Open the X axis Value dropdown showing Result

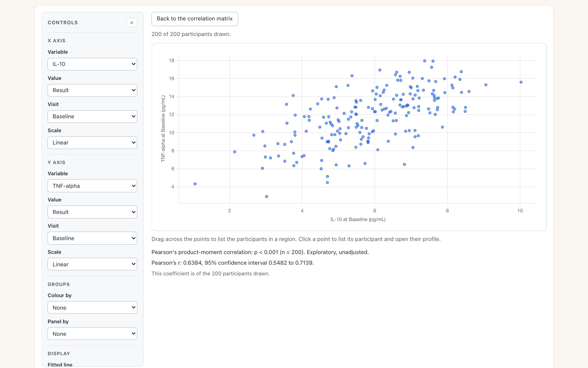[x=92, y=90]
